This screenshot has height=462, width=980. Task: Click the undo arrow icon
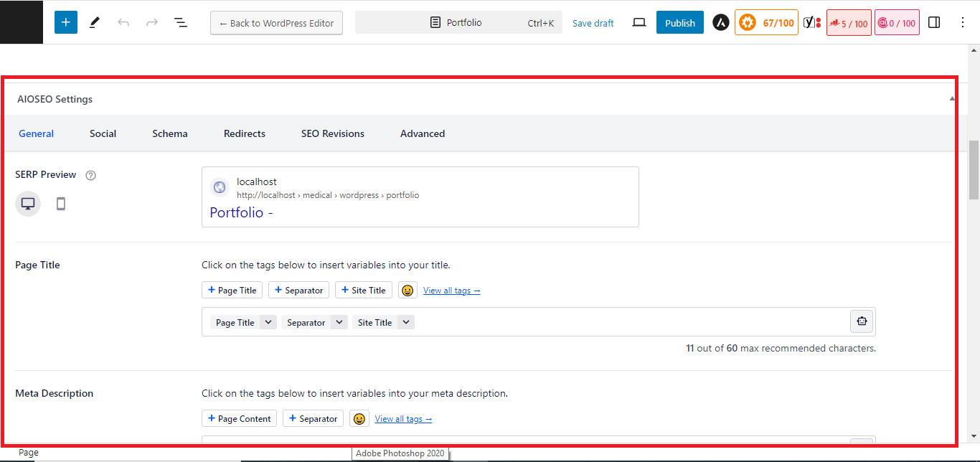[x=123, y=22]
